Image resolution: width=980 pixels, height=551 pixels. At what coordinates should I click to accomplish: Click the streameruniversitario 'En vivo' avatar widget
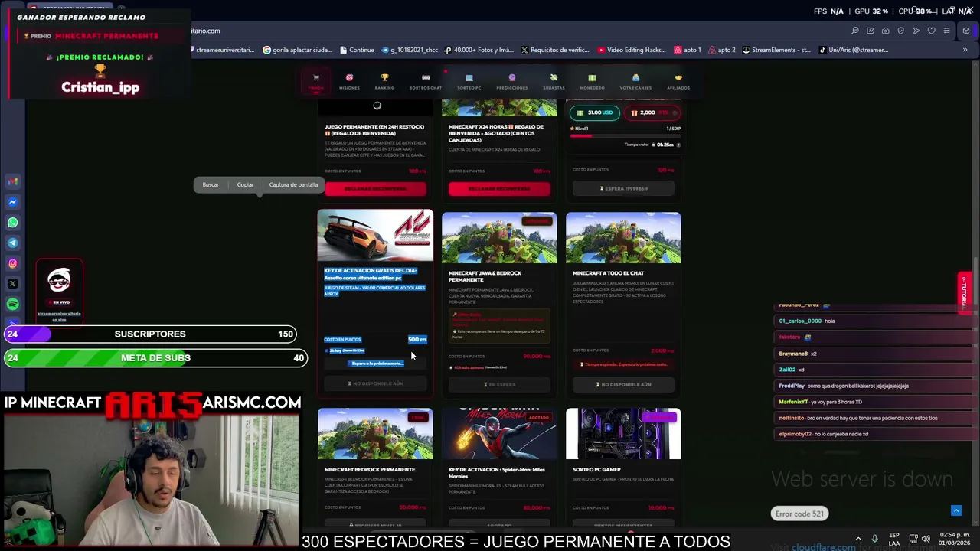(x=59, y=292)
